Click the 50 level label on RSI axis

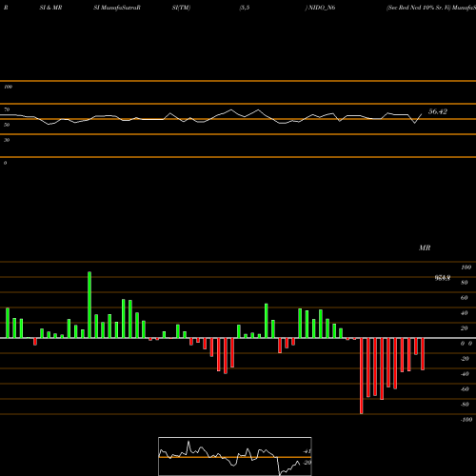tap(7, 125)
